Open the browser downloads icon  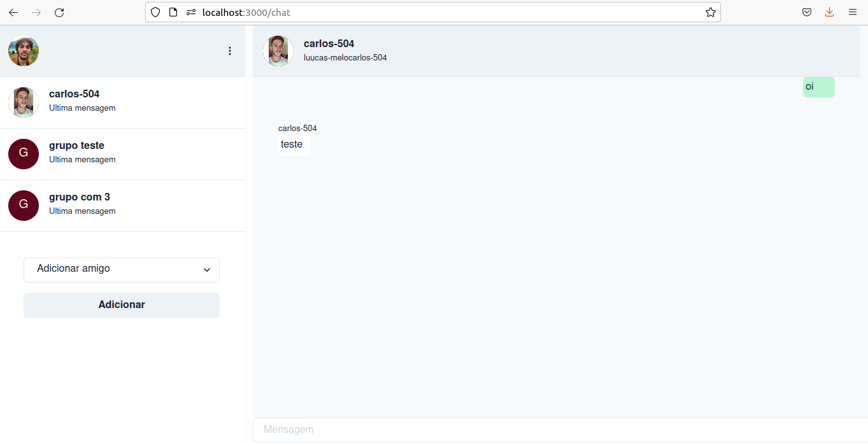click(x=829, y=12)
